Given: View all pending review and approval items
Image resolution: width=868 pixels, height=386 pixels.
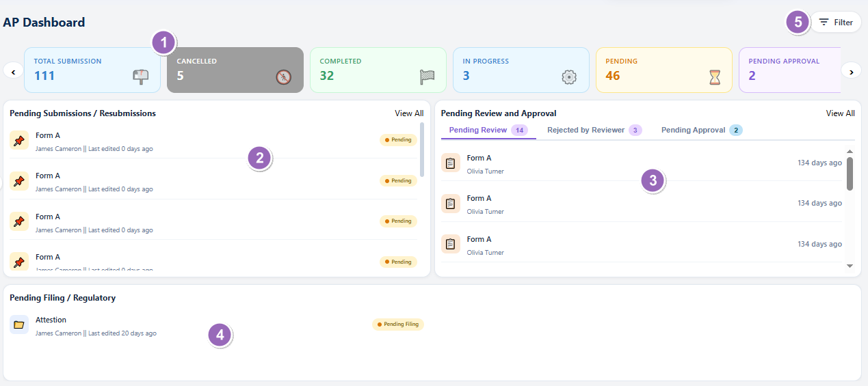Looking at the screenshot, I should pos(840,113).
